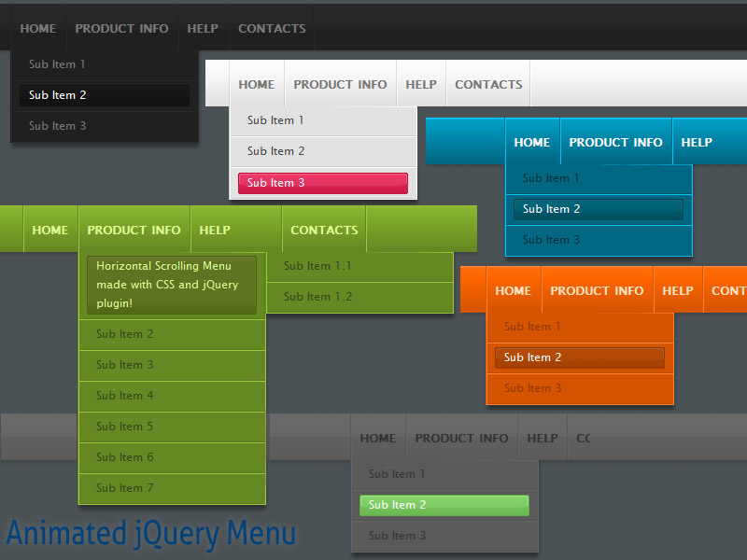Click PRODUCT INFO in the green menu
Screen dimensions: 747x560
(134, 230)
